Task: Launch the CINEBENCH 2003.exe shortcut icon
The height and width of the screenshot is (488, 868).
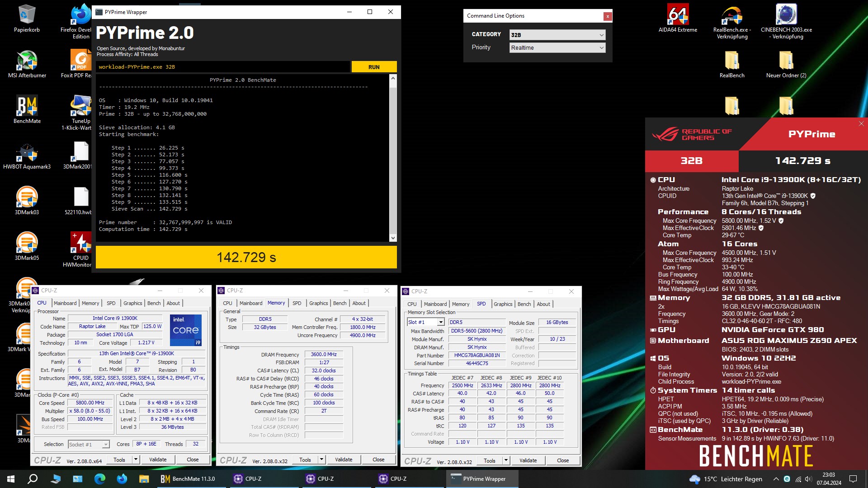Action: click(786, 22)
